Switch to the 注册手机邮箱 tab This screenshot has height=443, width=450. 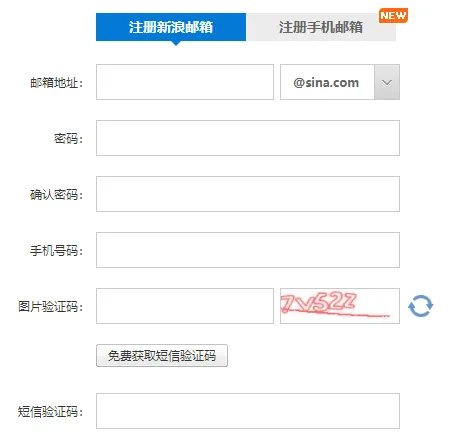coord(321,27)
